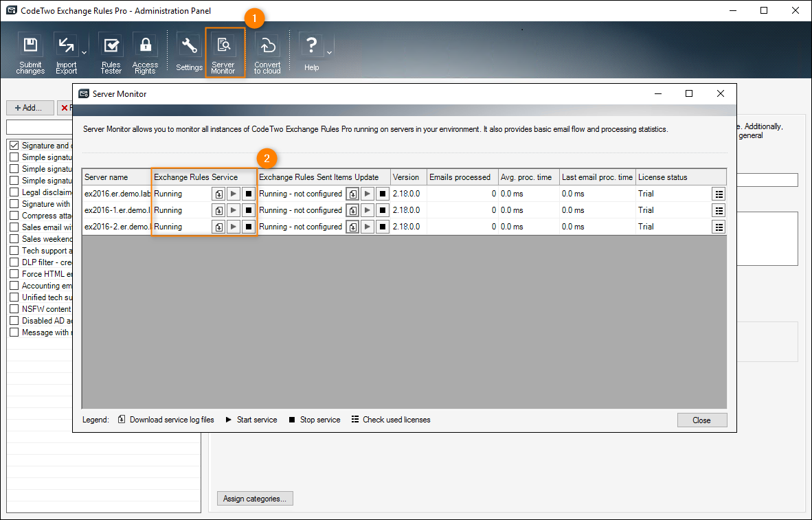Viewport: 812px width, 520px height.
Task: Check used licenses for ex2016-2 server
Action: pos(719,227)
